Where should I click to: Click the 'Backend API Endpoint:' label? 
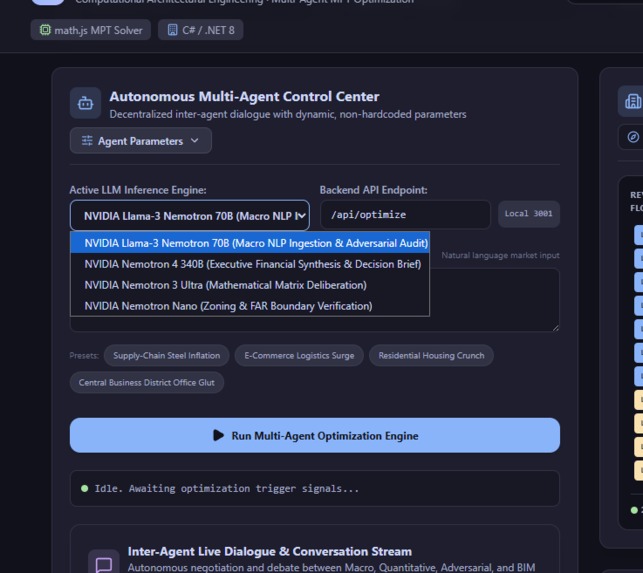pyautogui.click(x=373, y=190)
